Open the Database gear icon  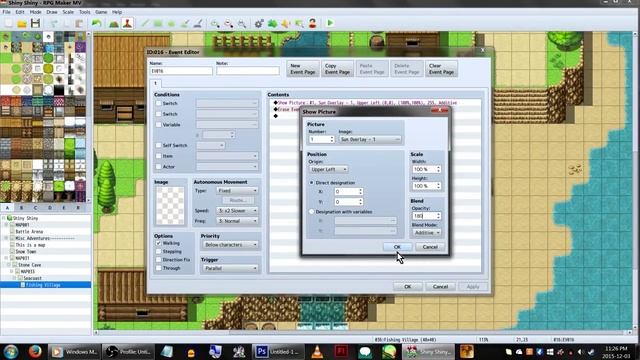click(259, 23)
